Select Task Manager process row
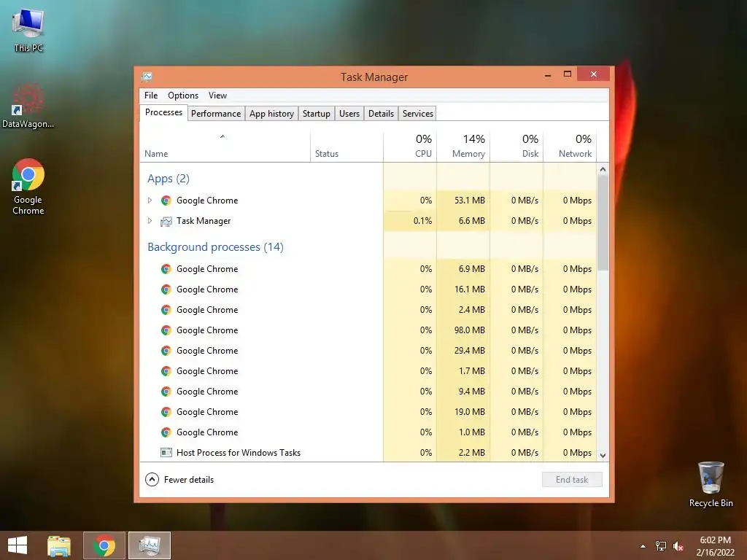747x560 pixels. [x=368, y=221]
